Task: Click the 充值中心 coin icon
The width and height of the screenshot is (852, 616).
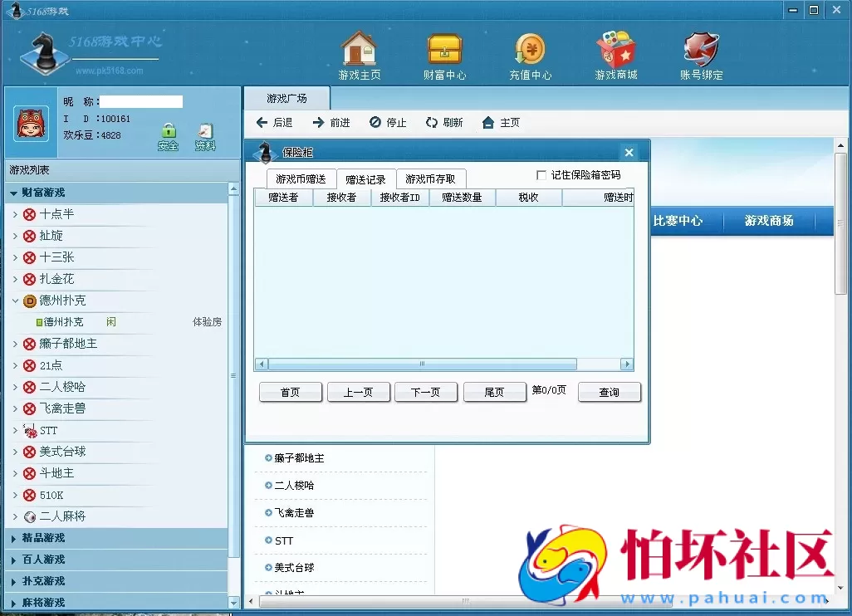Action: (x=530, y=50)
